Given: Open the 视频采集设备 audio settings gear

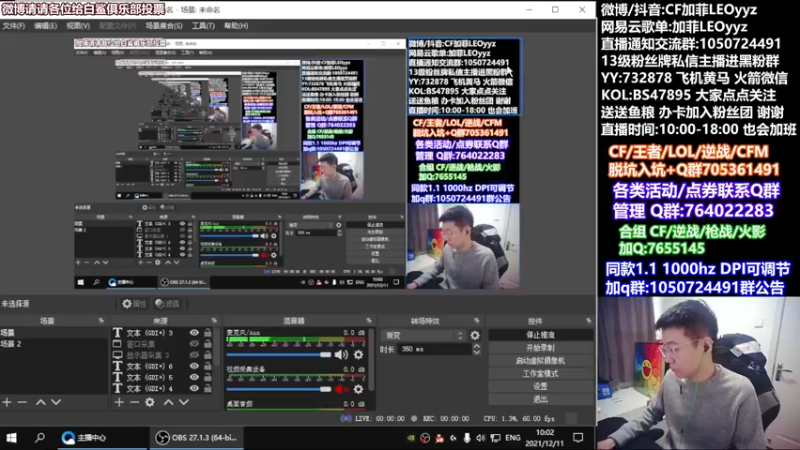Looking at the screenshot, I should tap(359, 389).
